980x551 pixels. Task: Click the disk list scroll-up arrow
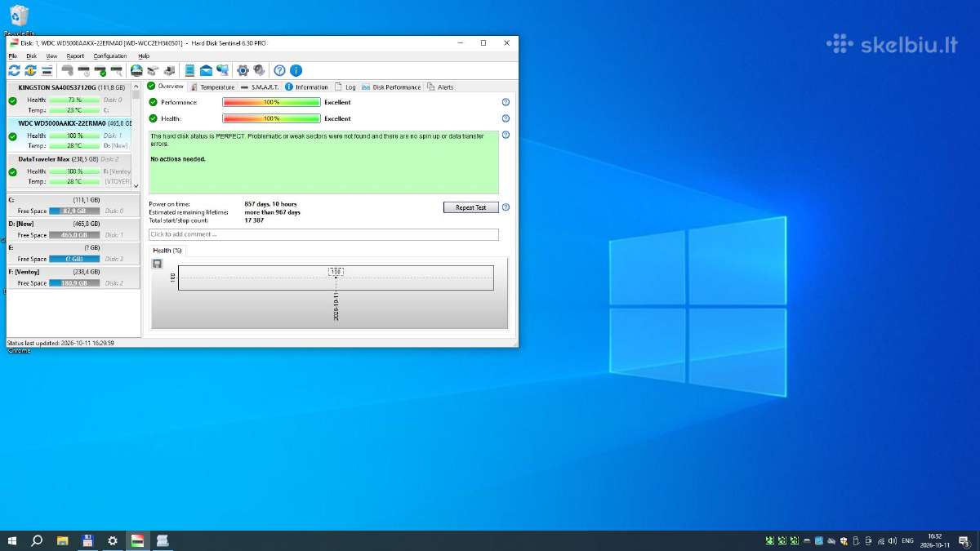[x=136, y=86]
